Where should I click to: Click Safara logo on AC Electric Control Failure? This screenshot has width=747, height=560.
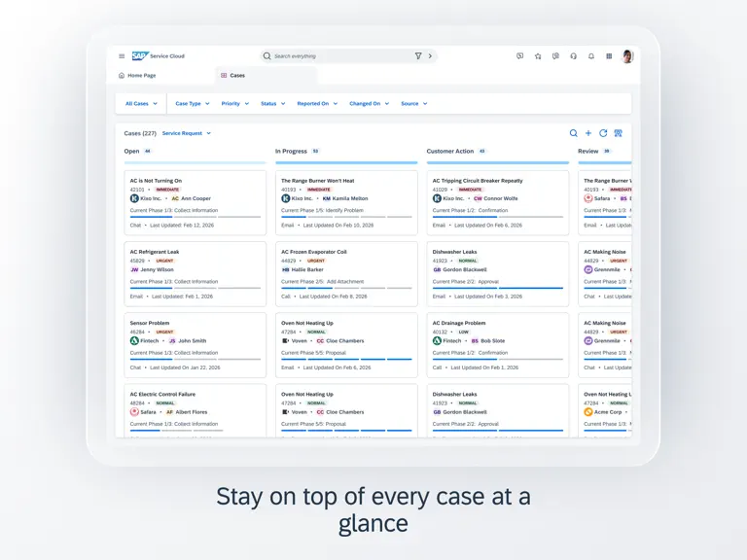(x=134, y=412)
